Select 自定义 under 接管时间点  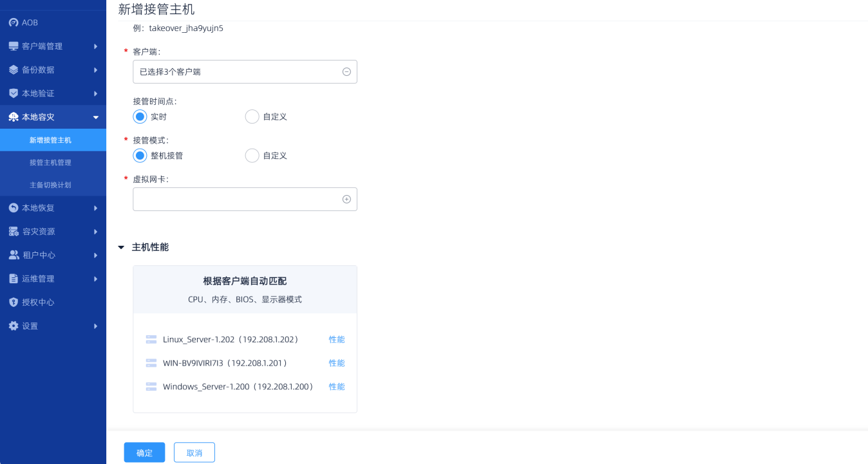[x=252, y=116]
